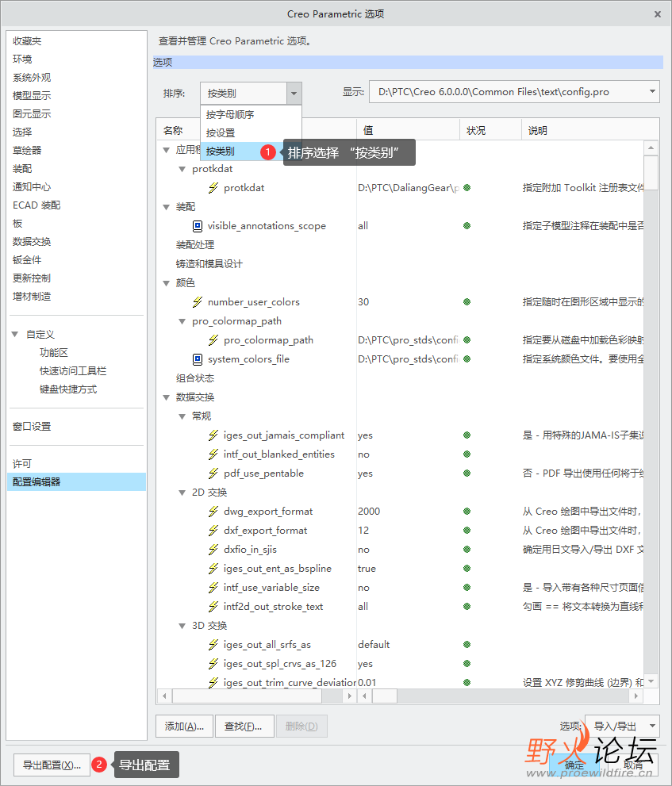Click lightning icon beside iges_out_spl_crvs_as_126
Viewport: 672px width, 786px height.
click(x=213, y=664)
